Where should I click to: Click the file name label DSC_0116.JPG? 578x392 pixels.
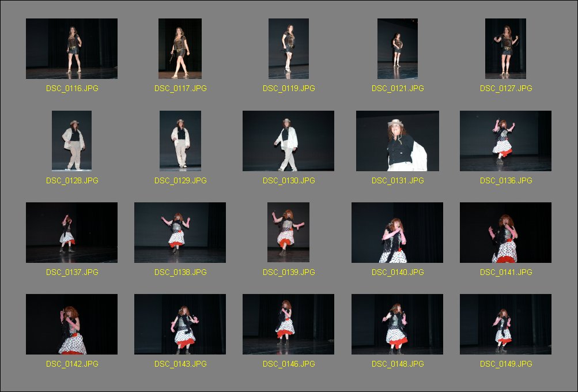[72, 88]
